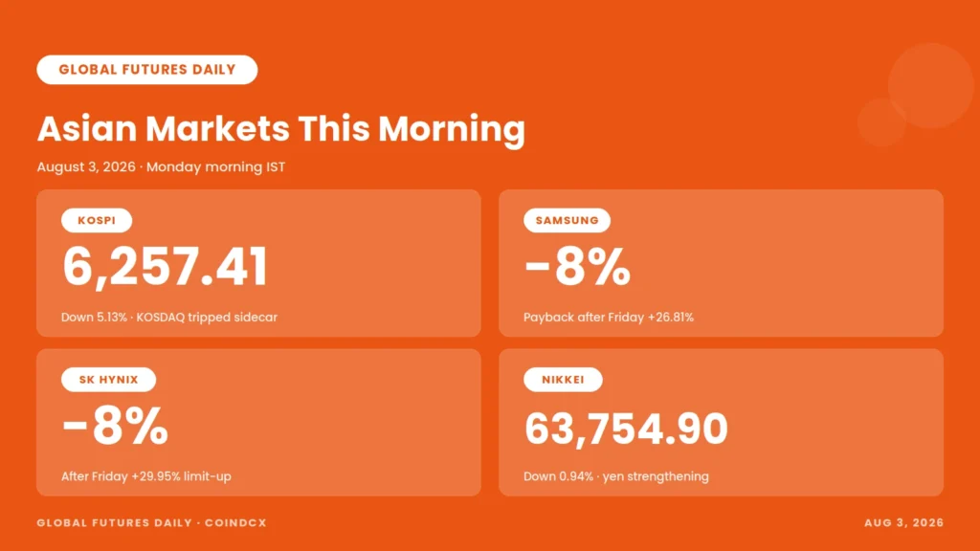The width and height of the screenshot is (980, 551).
Task: Click Payback after Friday +26.81% caption
Action: [609, 318]
